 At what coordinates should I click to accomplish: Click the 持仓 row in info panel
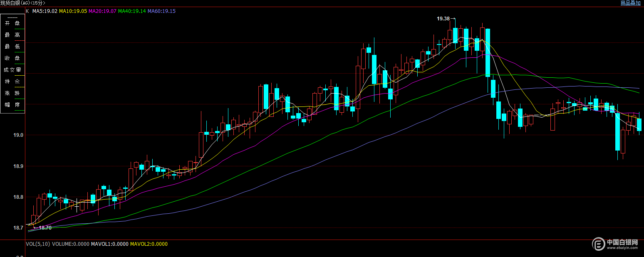(12, 82)
